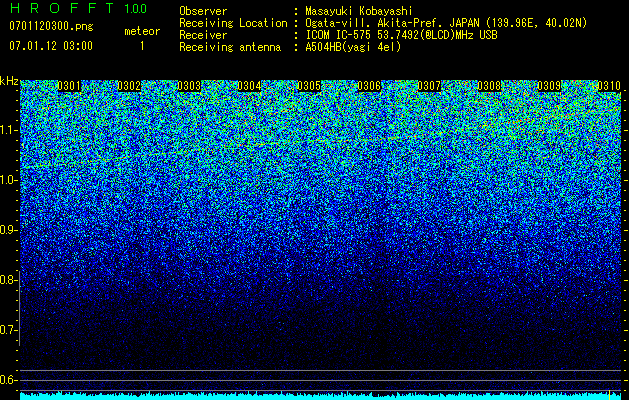Click the yellow marker in the level strip

[609, 395]
